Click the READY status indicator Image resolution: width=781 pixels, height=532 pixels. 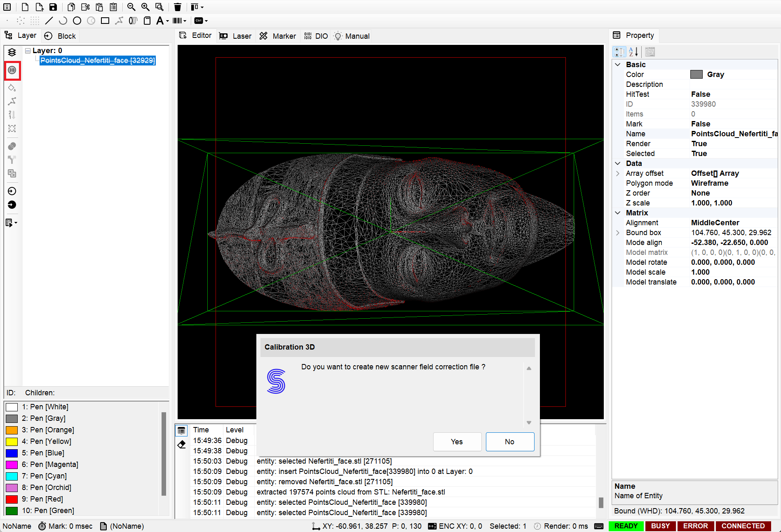[626, 526]
